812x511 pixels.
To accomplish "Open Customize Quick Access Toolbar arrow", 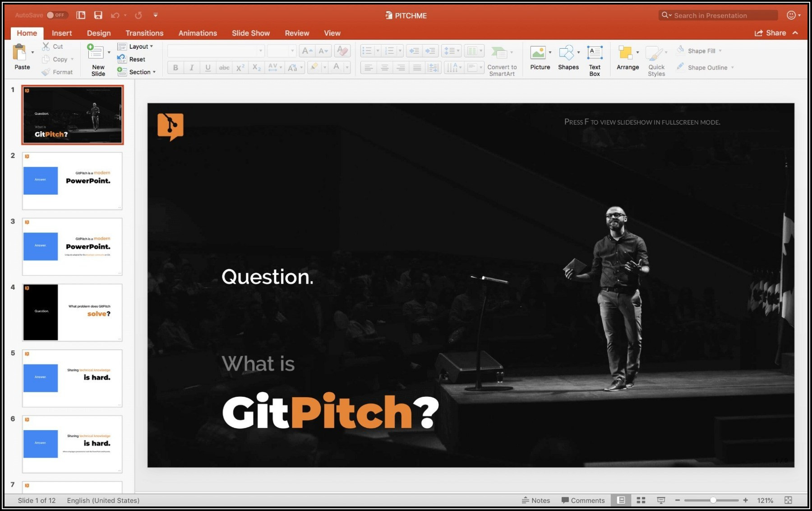I will tap(156, 15).
